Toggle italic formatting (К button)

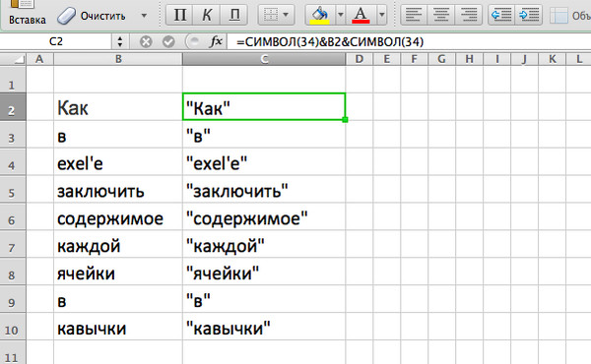tap(207, 15)
